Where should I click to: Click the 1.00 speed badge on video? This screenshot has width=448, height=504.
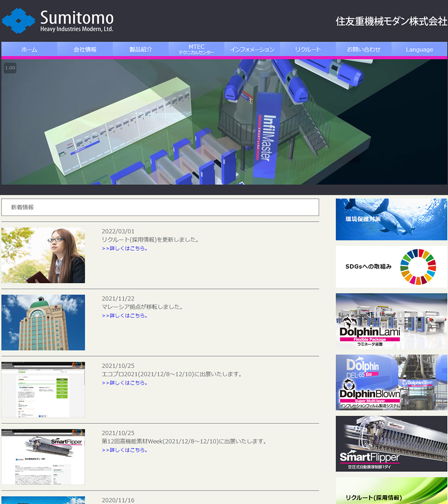(x=10, y=68)
